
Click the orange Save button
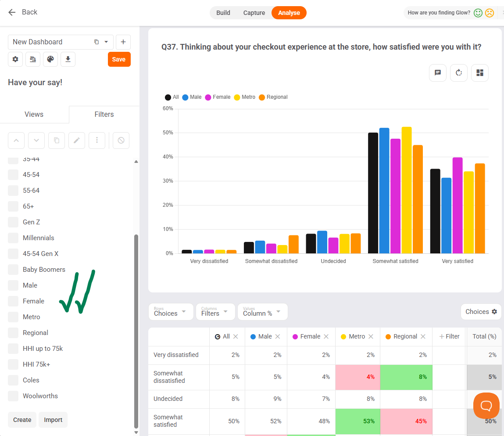pyautogui.click(x=119, y=59)
